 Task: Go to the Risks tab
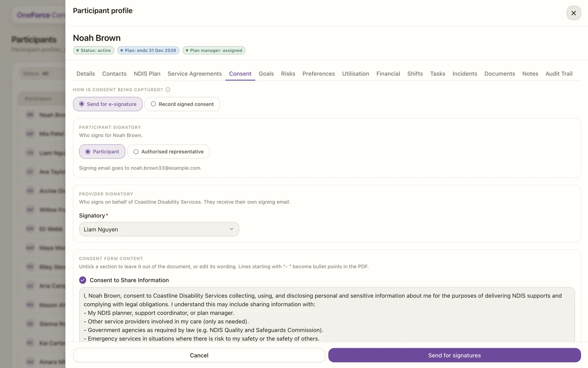point(288,74)
